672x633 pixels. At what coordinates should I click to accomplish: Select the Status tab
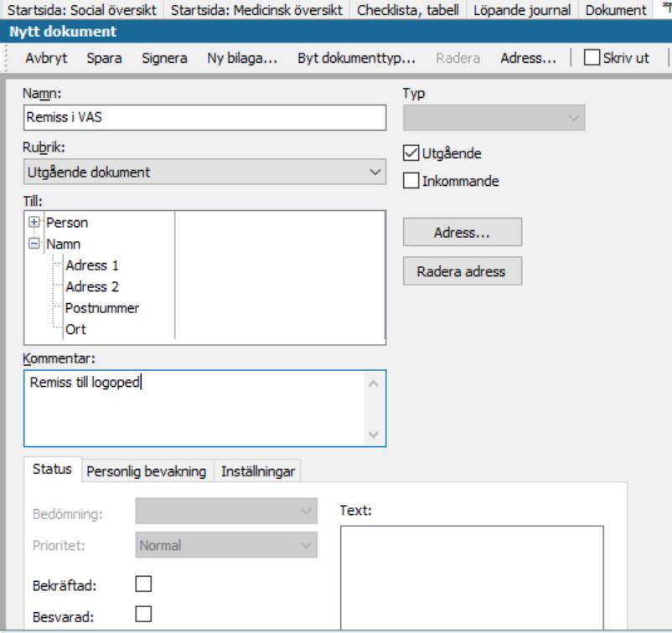click(x=52, y=470)
